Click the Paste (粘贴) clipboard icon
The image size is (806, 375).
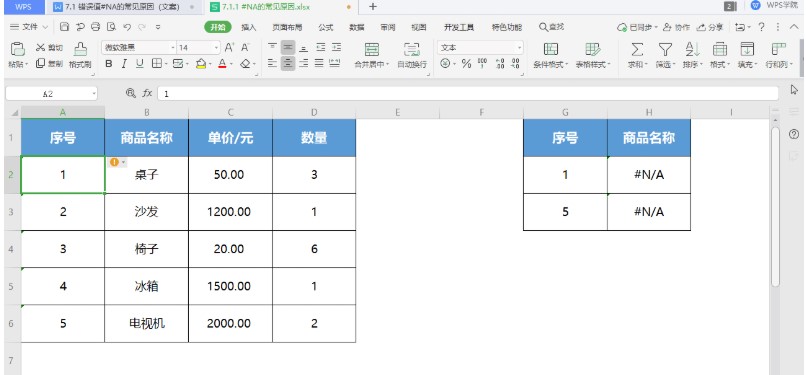click(17, 49)
